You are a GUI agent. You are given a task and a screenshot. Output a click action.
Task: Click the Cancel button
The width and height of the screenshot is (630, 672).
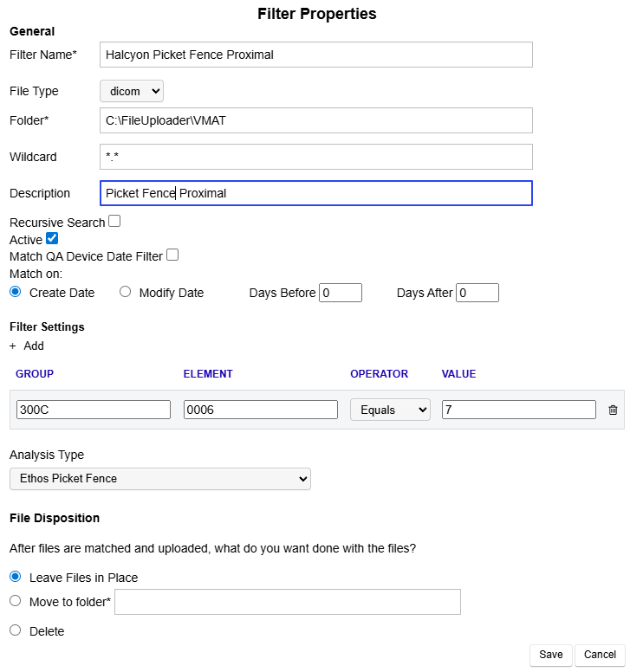click(x=600, y=655)
